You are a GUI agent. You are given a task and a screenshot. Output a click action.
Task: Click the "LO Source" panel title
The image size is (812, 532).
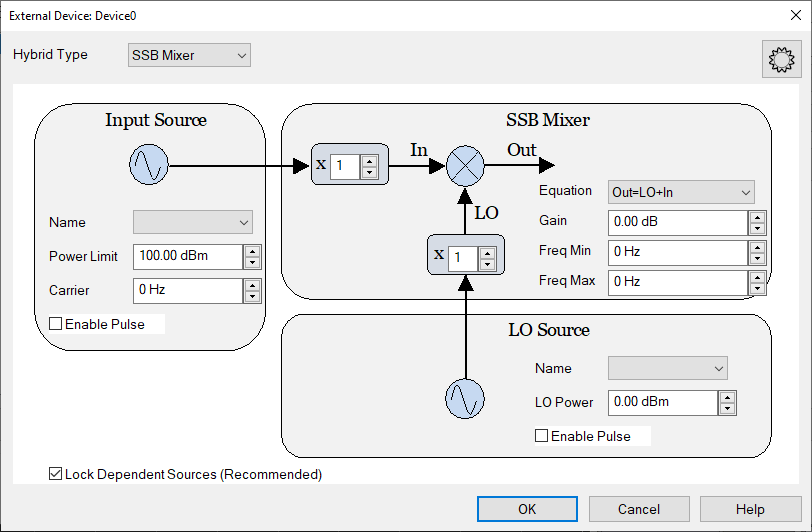point(549,330)
